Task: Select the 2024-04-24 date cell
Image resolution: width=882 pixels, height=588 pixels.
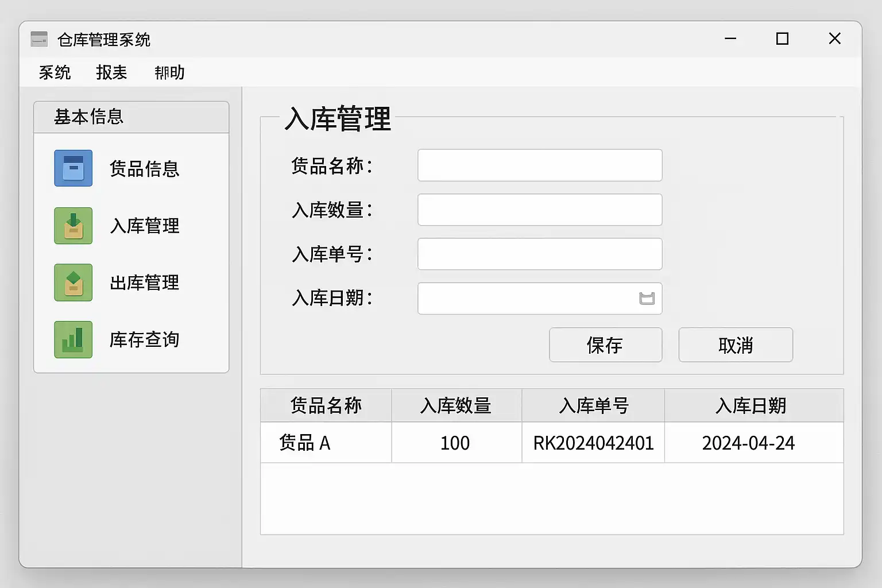Action: (754, 443)
